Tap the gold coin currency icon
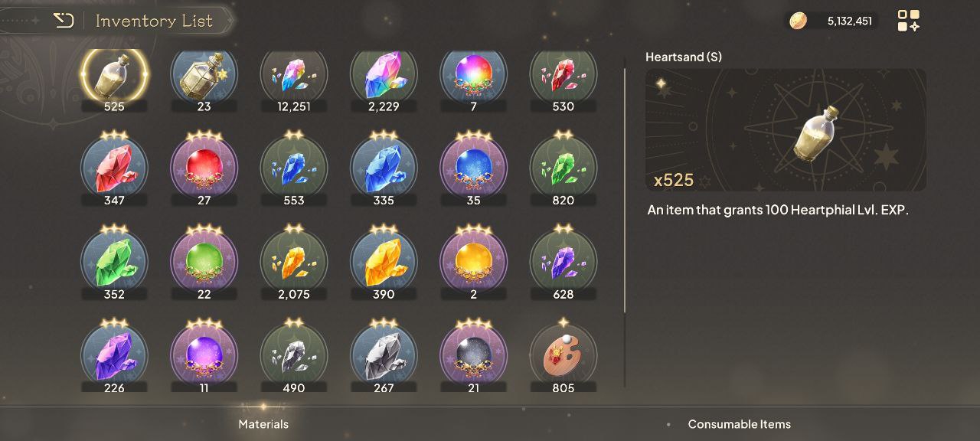The height and width of the screenshot is (441, 980). point(799,21)
